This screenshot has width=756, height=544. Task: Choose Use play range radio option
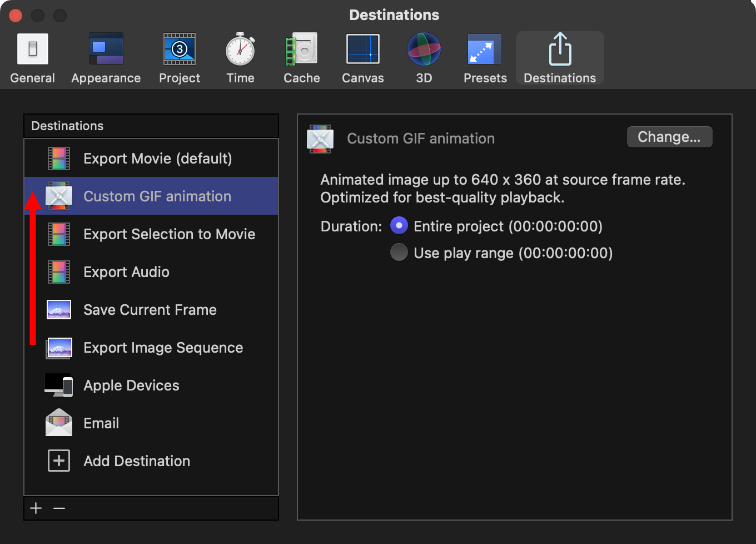[x=399, y=253]
